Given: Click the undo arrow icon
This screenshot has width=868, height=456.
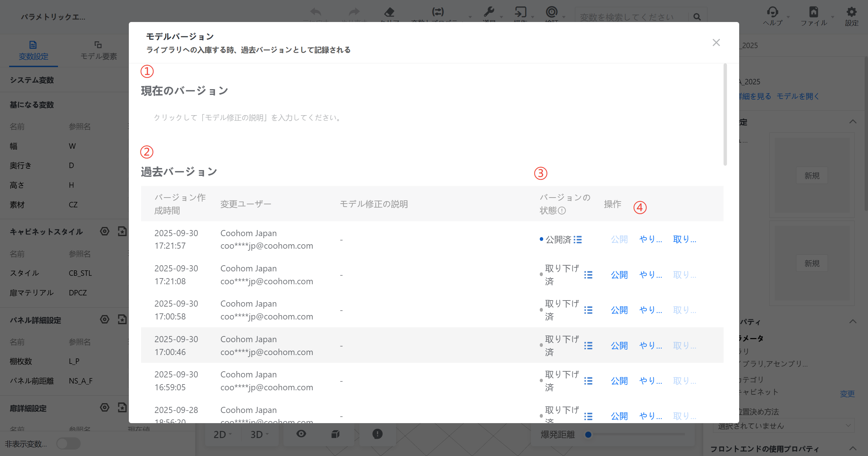Looking at the screenshot, I should pyautogui.click(x=316, y=12).
